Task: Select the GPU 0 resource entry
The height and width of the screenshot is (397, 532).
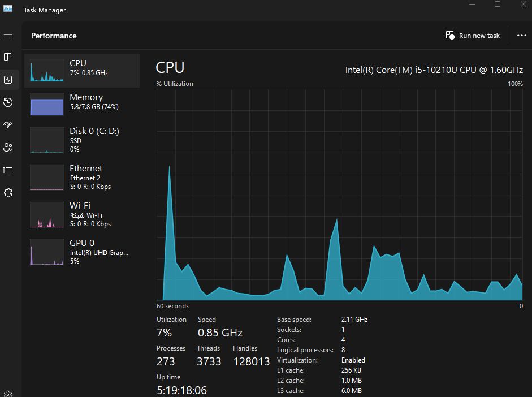Action: [82, 252]
